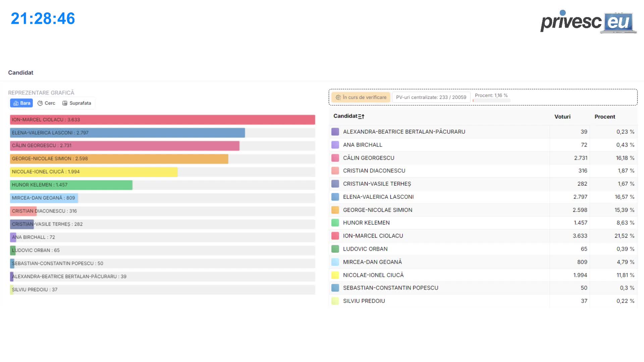Click Călin Georgescu color swatch

(x=335, y=158)
